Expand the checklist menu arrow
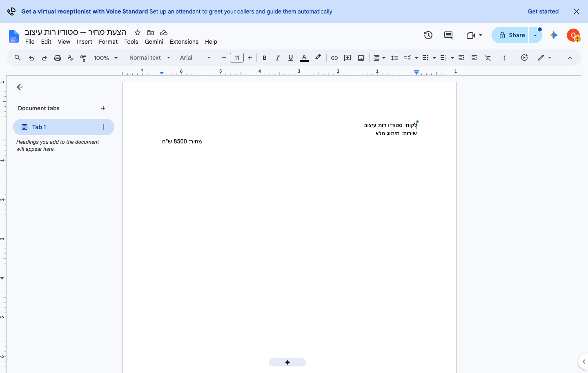 416,58
